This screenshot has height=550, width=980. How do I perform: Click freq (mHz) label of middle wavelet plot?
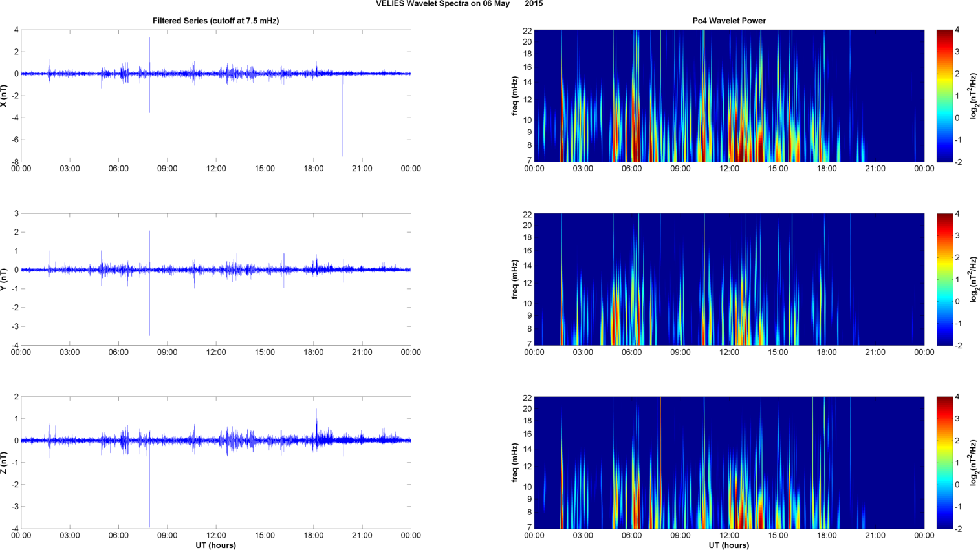[x=515, y=279]
